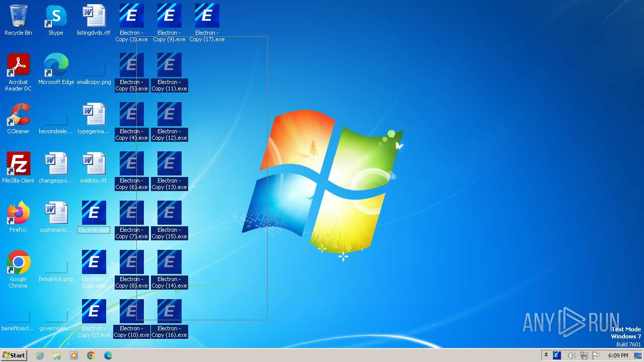644x362 pixels.
Task: Select the Google Chrome desktop shortcut
Action: (18, 269)
